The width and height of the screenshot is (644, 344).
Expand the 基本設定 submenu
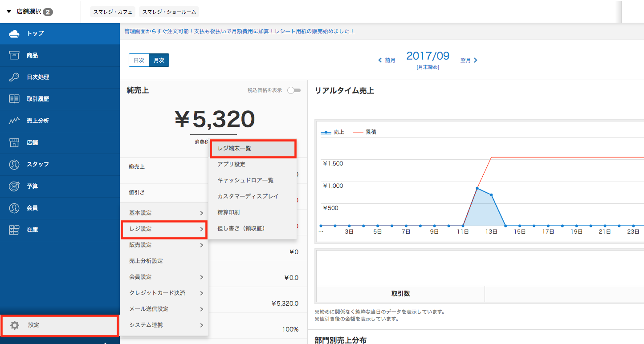[164, 213]
